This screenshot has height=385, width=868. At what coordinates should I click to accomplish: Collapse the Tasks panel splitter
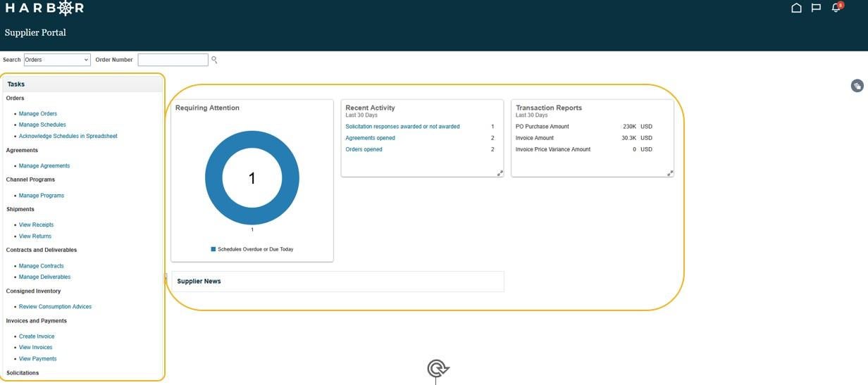(x=166, y=278)
